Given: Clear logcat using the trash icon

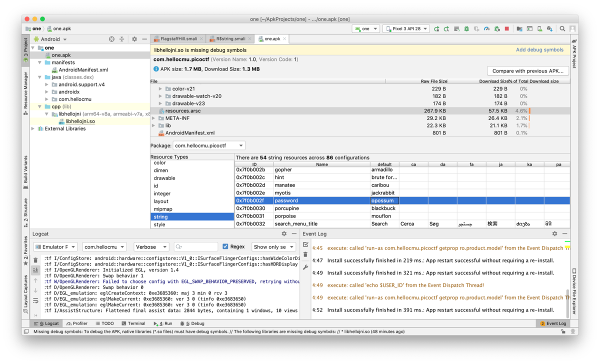Looking at the screenshot, I should tap(35, 260).
